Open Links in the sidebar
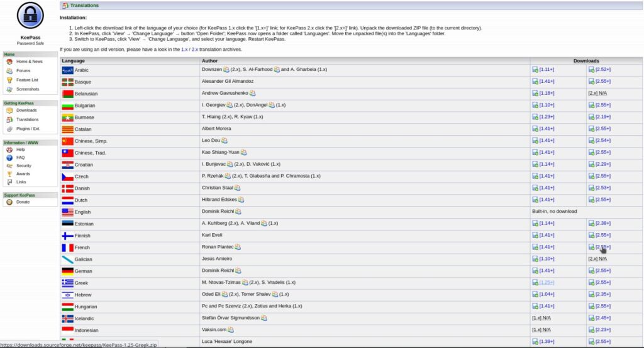Screen dimensions: 644x348 point(21,182)
